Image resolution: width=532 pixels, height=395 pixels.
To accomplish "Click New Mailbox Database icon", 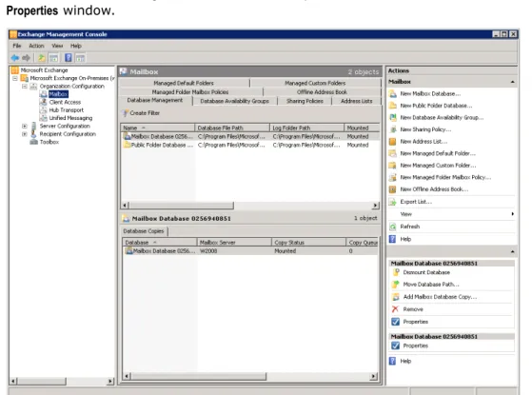I will (392, 93).
